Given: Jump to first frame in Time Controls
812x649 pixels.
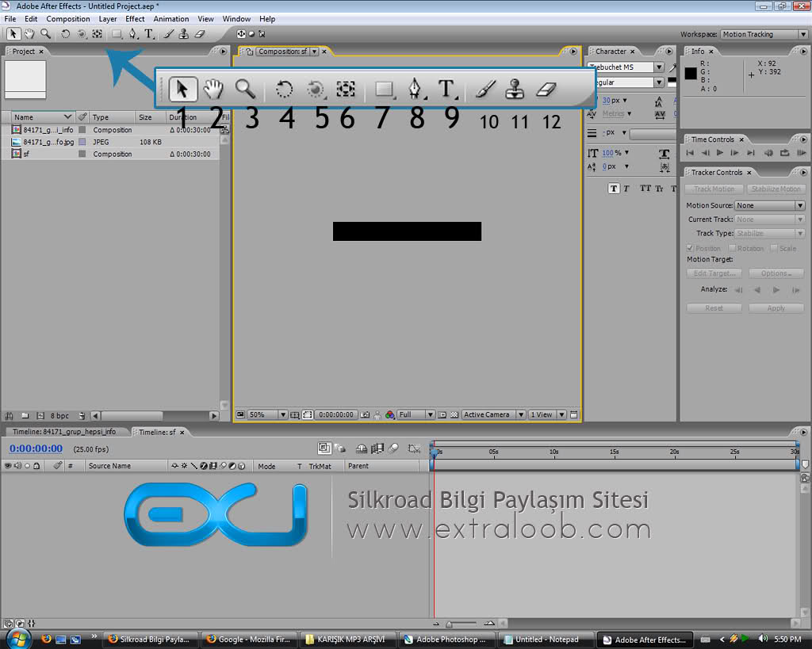Looking at the screenshot, I should pyautogui.click(x=690, y=153).
